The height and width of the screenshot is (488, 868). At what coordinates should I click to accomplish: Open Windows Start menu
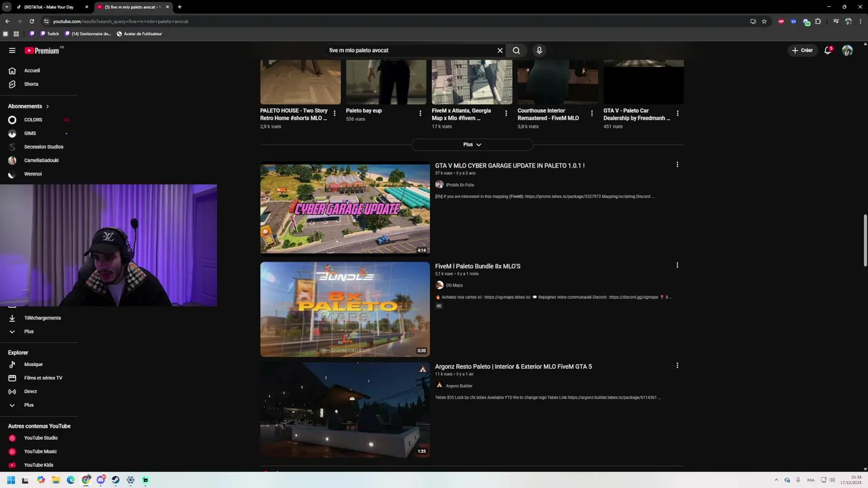tap(11, 480)
